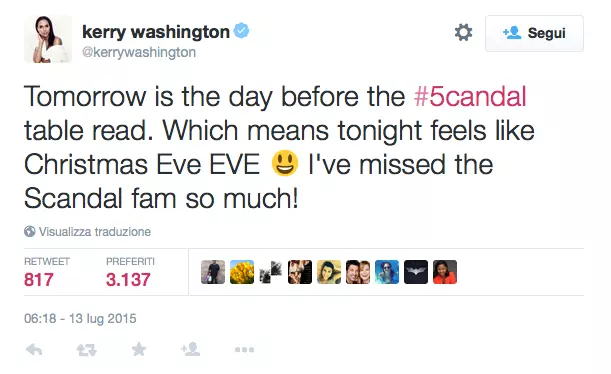This screenshot has width=611, height=374.
Task: Click the kerry washington display name
Action: click(x=156, y=32)
